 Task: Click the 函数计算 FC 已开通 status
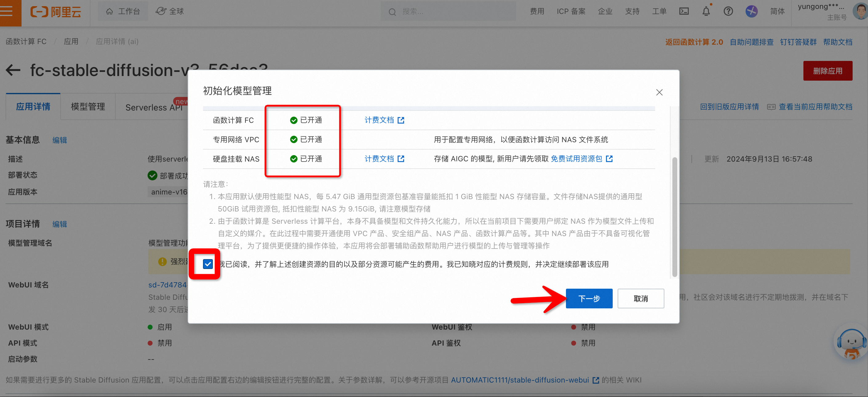click(306, 120)
